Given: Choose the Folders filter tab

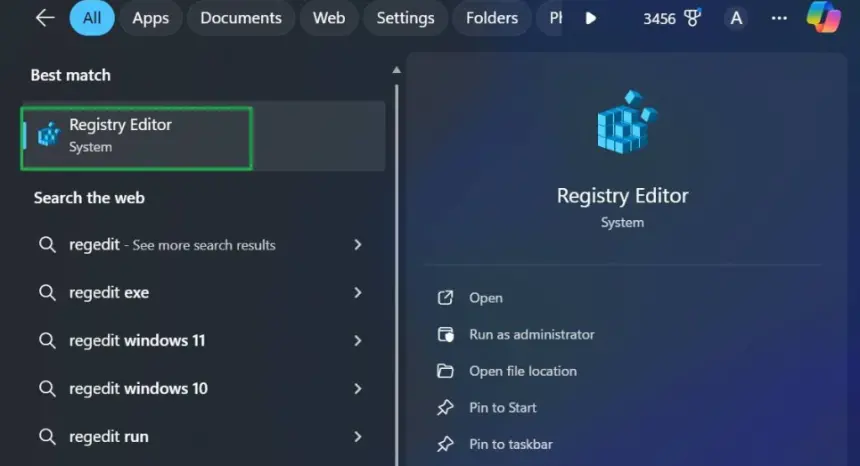Looking at the screenshot, I should [491, 18].
